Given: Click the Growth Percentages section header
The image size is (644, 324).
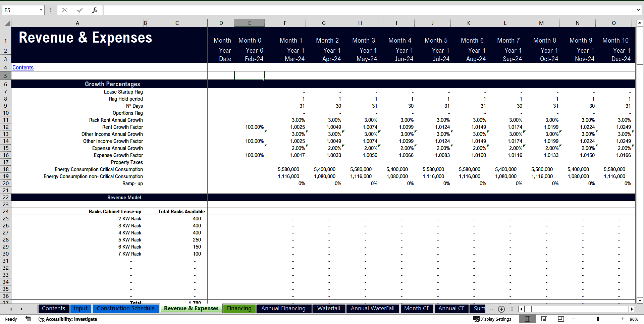Looking at the screenshot, I should 112,84.
